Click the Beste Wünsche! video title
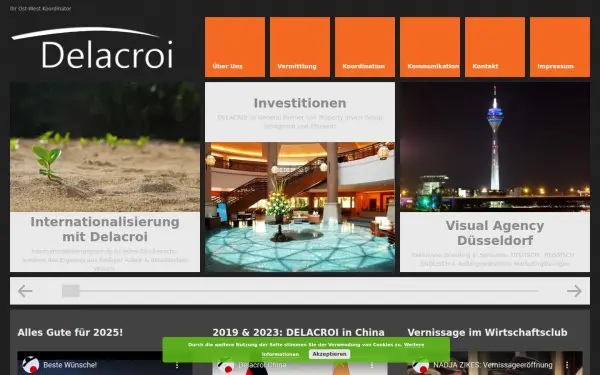Image resolution: width=600 pixels, height=375 pixels. point(70,365)
